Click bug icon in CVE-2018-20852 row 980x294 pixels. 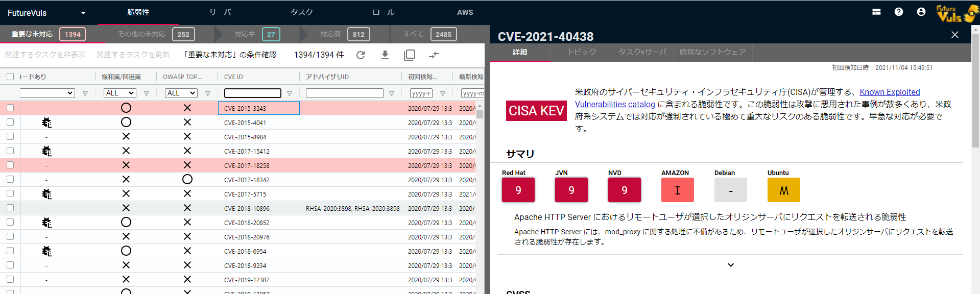coord(46,223)
